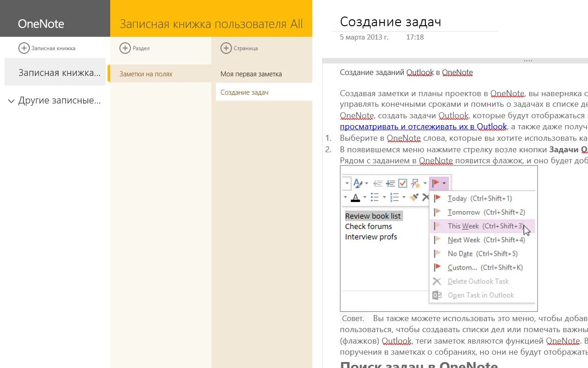
Task: Click the red flag icon beside Today
Action: pyautogui.click(x=437, y=198)
